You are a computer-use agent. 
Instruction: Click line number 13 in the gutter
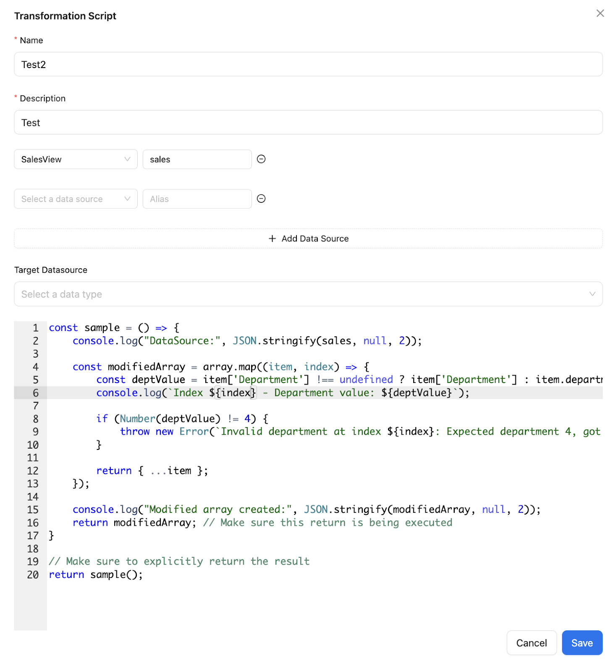coord(33,484)
